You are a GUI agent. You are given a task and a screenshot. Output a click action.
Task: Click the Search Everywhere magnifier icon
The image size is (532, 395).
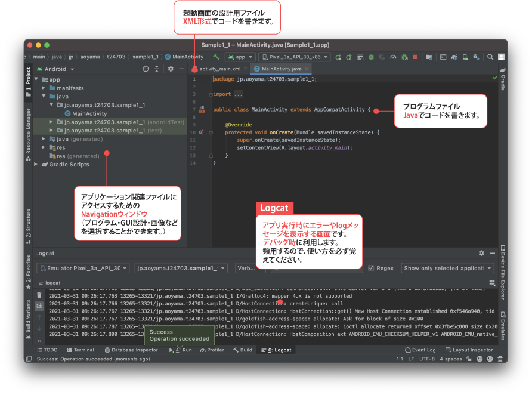pos(490,57)
